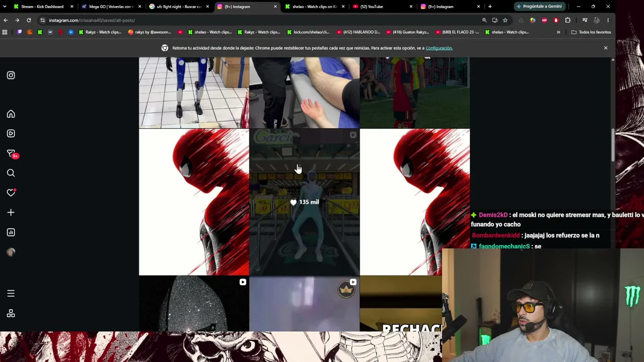Bookmark this page with the star
644x362 pixels.
click(x=505, y=20)
